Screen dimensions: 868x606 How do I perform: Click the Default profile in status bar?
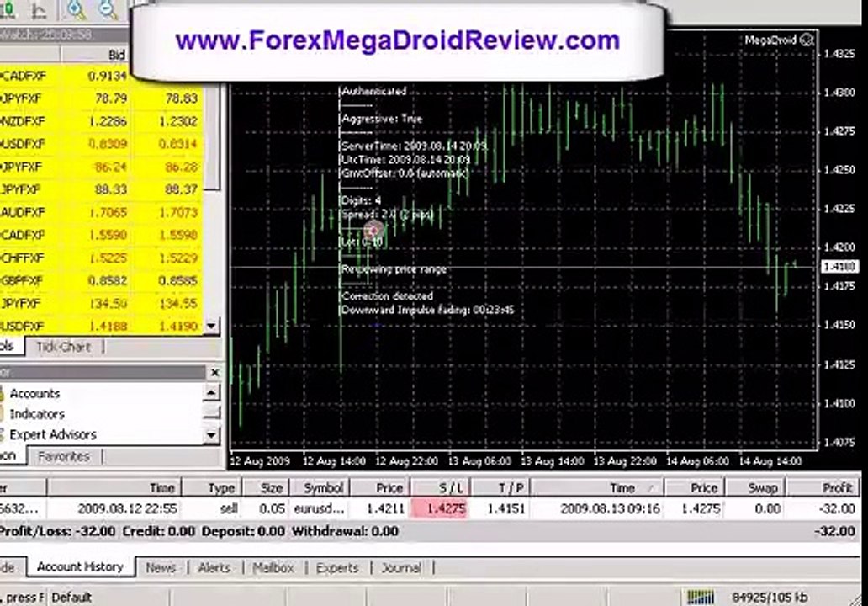click(71, 598)
